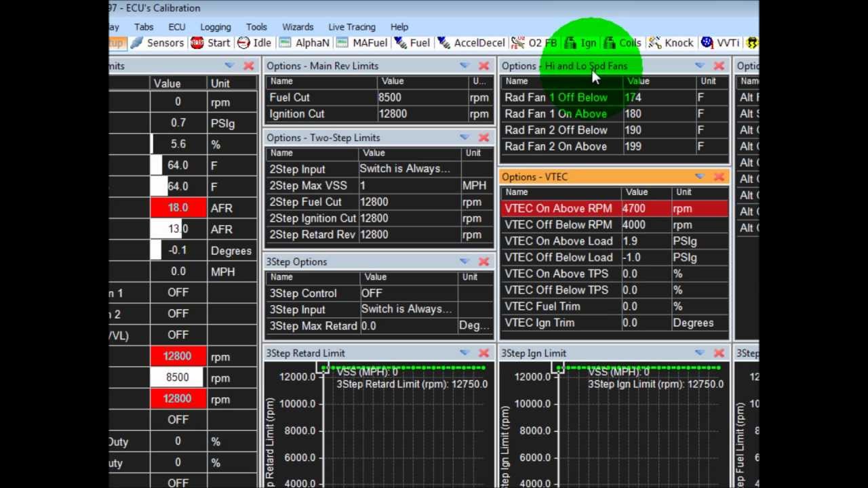
Task: Switch to the Idle tab
Action: [x=254, y=43]
